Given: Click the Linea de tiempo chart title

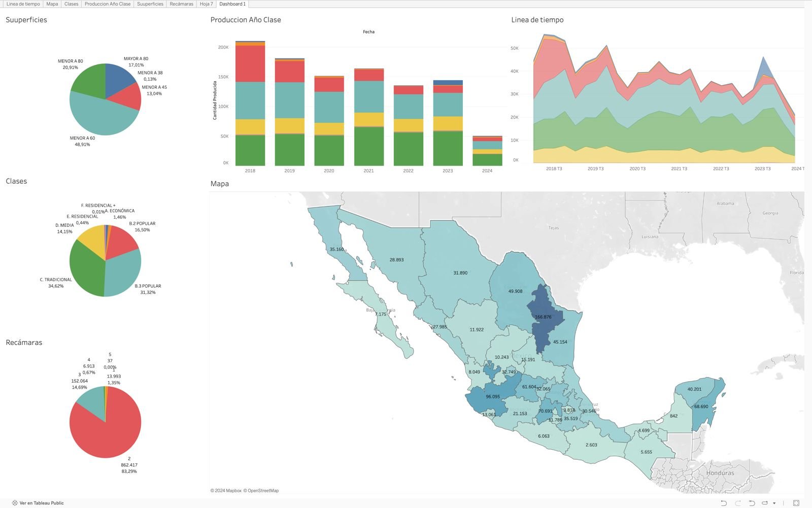Looking at the screenshot, I should (x=537, y=20).
